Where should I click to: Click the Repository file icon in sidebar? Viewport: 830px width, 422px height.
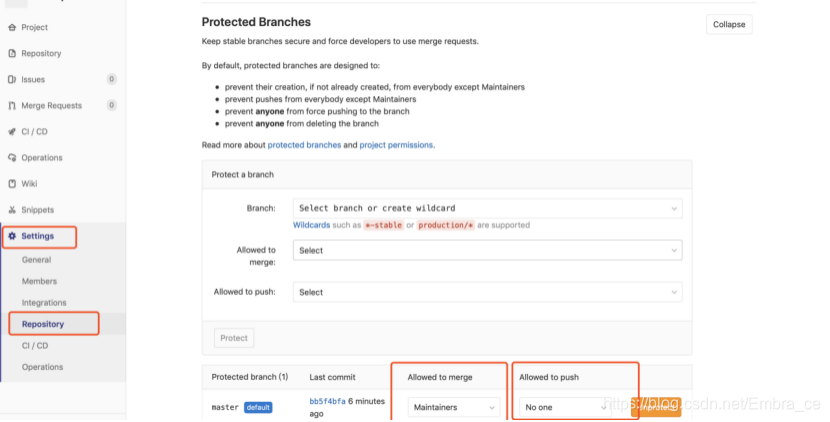coord(12,53)
